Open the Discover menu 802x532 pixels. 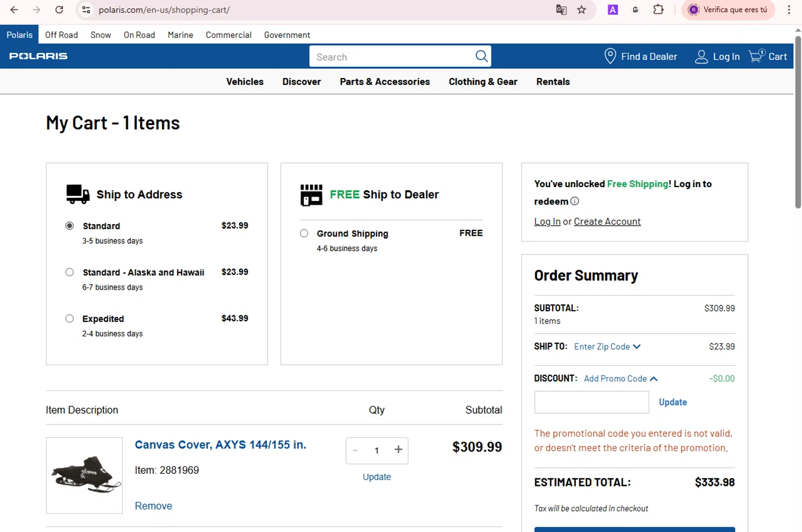[302, 82]
